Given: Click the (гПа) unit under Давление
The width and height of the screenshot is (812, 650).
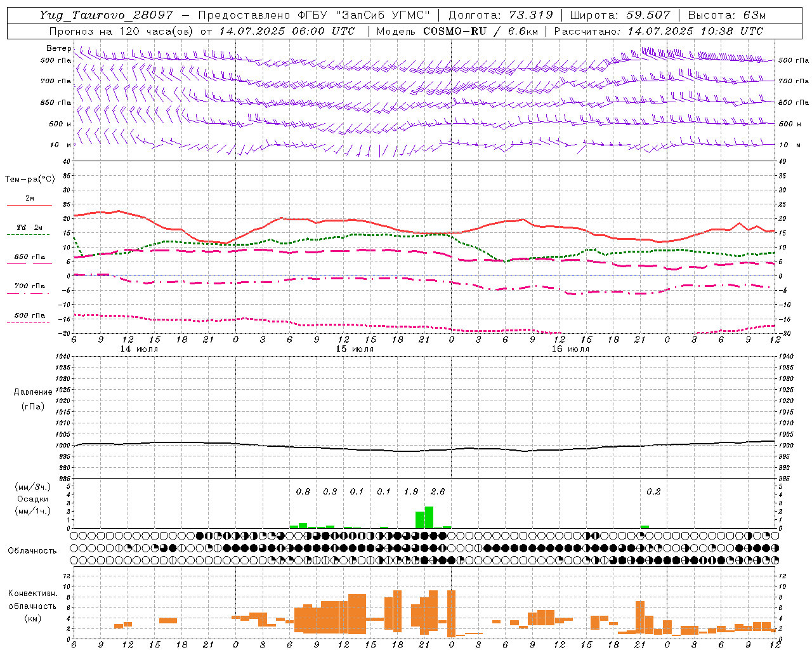Looking at the screenshot, I should coord(33,406).
